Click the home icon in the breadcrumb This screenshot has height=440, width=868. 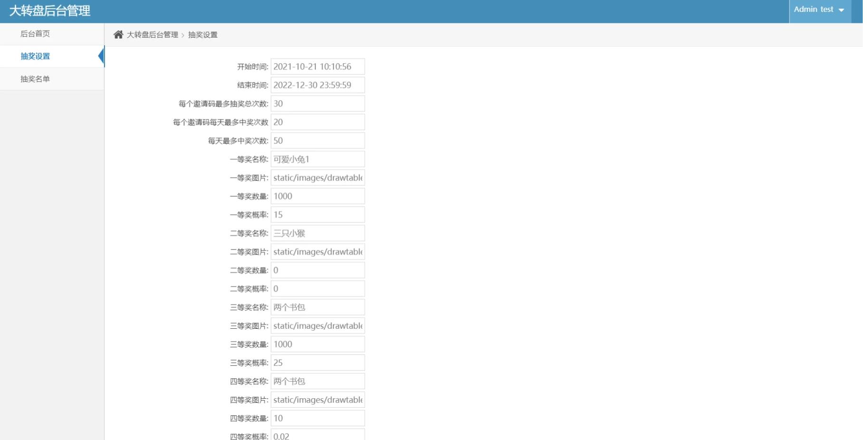118,34
